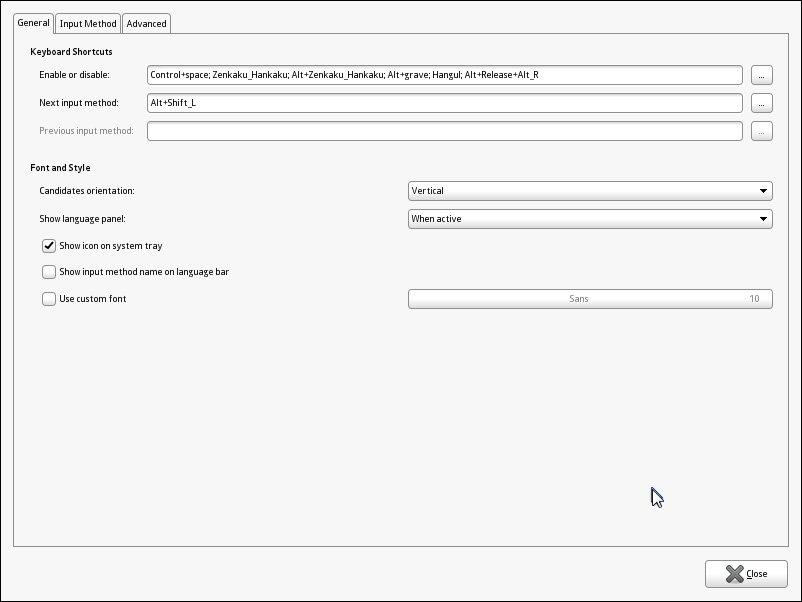802x602 pixels.
Task: Switch to the Input Method tab
Action: pyautogui.click(x=88, y=23)
